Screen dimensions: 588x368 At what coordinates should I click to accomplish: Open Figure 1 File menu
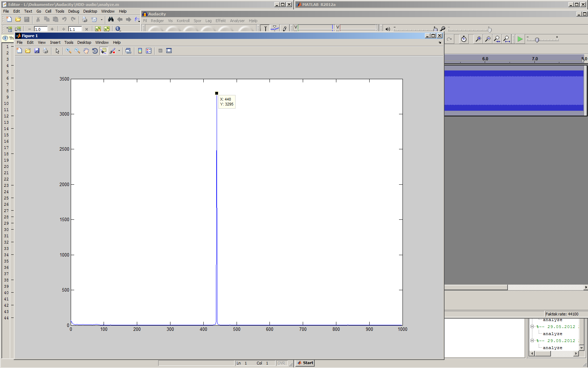20,42
